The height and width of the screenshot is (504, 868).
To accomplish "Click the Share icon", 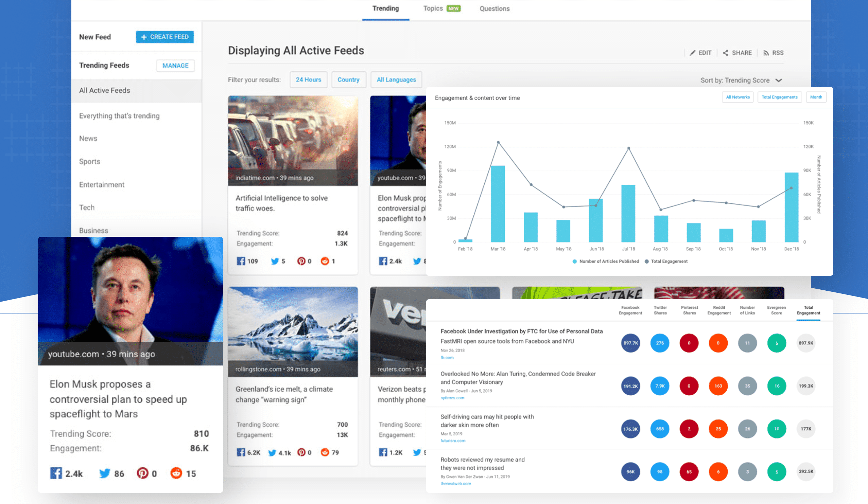I will tap(725, 53).
